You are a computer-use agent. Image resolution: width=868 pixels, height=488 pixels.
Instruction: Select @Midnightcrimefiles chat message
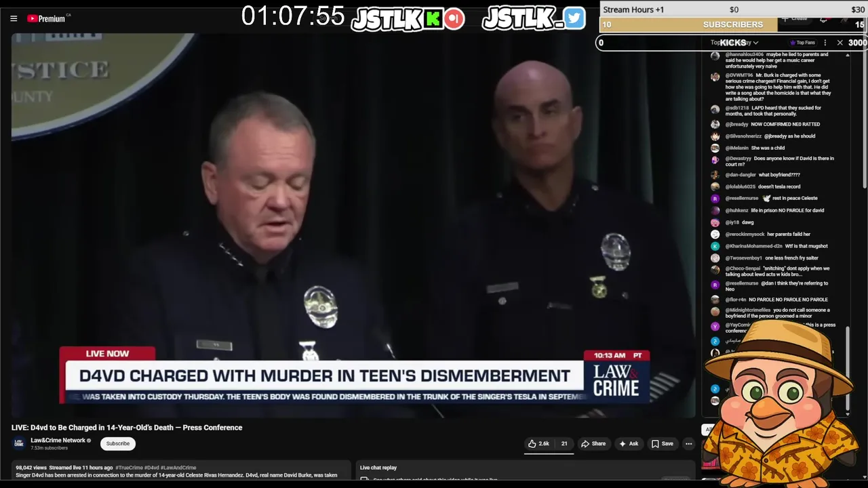[777, 313]
